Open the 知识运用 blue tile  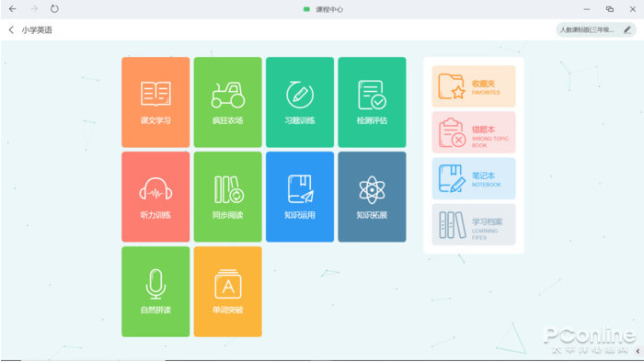click(x=300, y=197)
